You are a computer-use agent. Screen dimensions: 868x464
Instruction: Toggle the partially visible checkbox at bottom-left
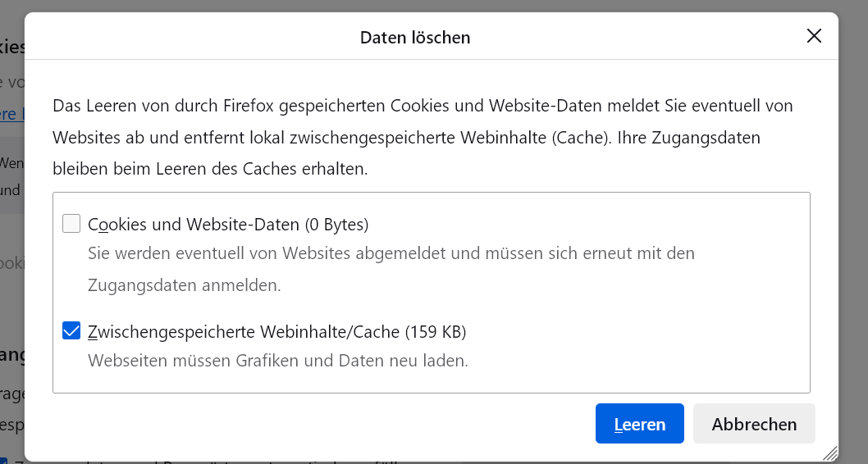pos(4,462)
